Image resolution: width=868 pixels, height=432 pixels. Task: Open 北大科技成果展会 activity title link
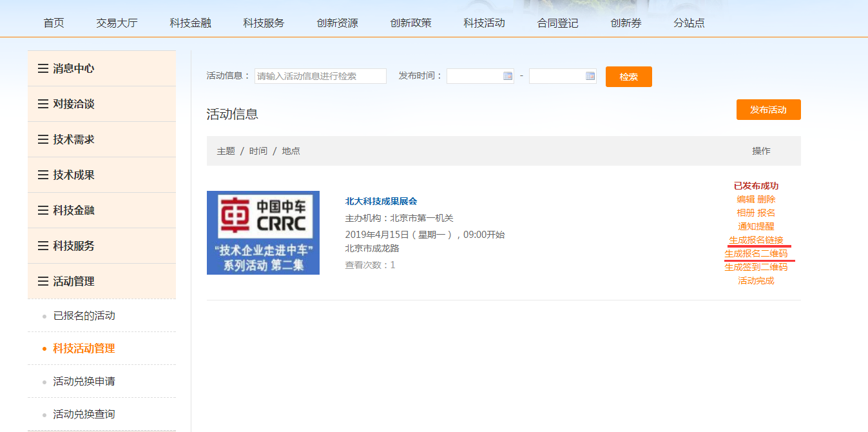click(x=381, y=201)
